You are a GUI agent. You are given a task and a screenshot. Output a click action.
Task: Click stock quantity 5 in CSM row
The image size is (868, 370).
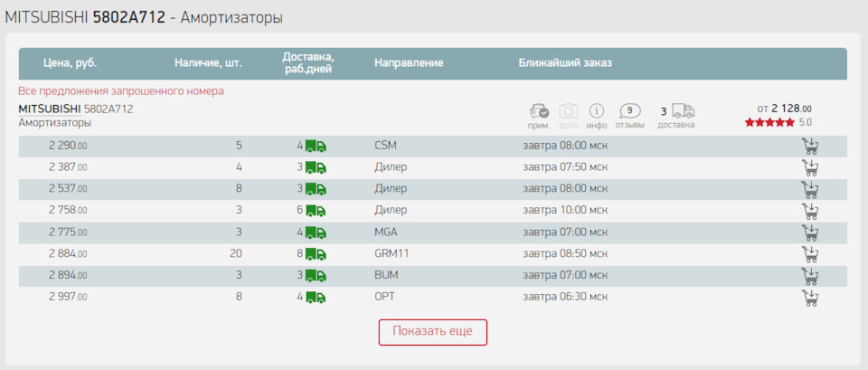pyautogui.click(x=239, y=147)
